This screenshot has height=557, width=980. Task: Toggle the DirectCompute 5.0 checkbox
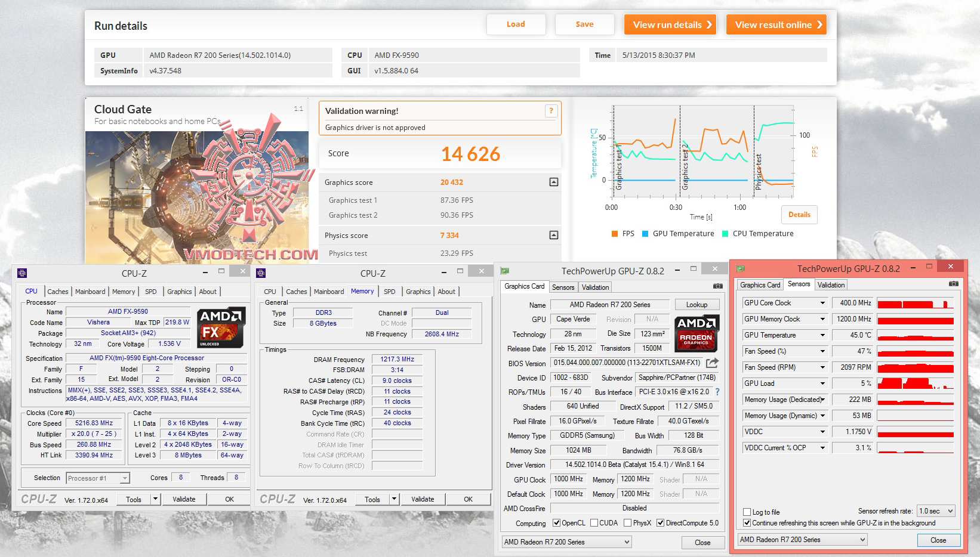[661, 523]
